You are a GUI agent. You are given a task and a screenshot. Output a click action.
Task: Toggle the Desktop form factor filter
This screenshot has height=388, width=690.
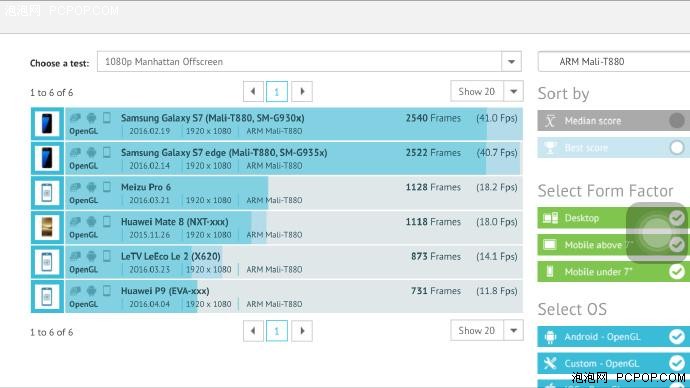point(613,218)
